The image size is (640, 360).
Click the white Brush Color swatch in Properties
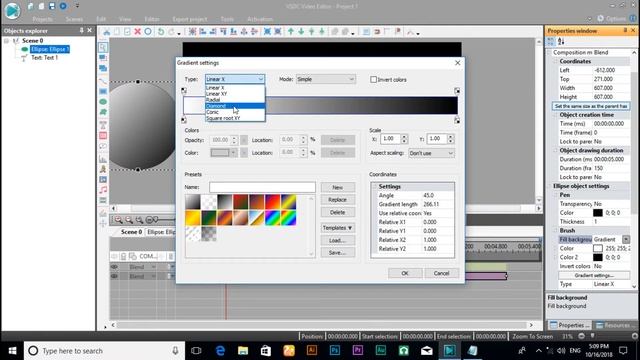point(598,248)
